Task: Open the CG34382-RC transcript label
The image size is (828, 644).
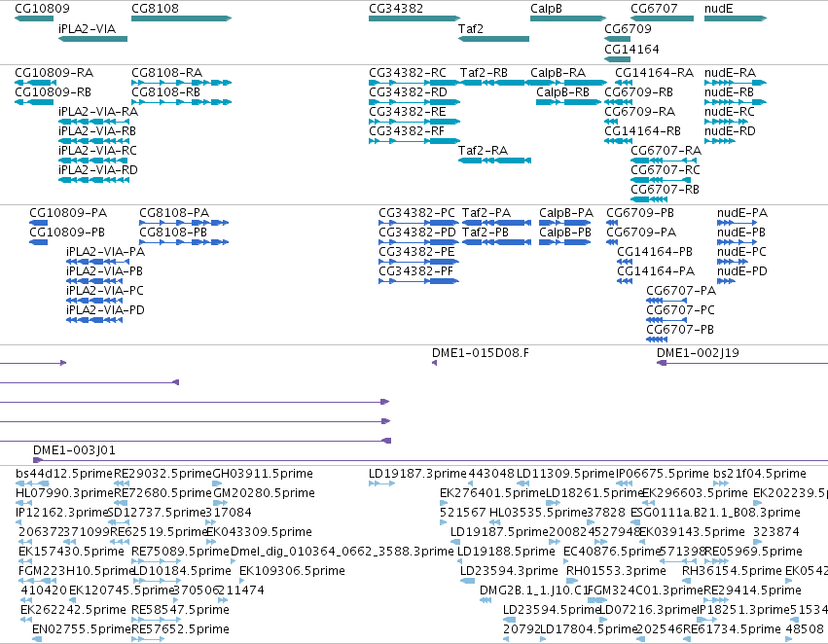Action: tap(408, 73)
